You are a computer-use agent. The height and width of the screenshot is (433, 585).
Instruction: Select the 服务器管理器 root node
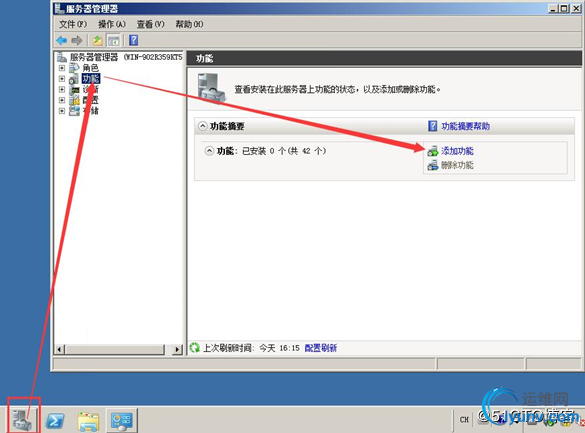point(126,57)
